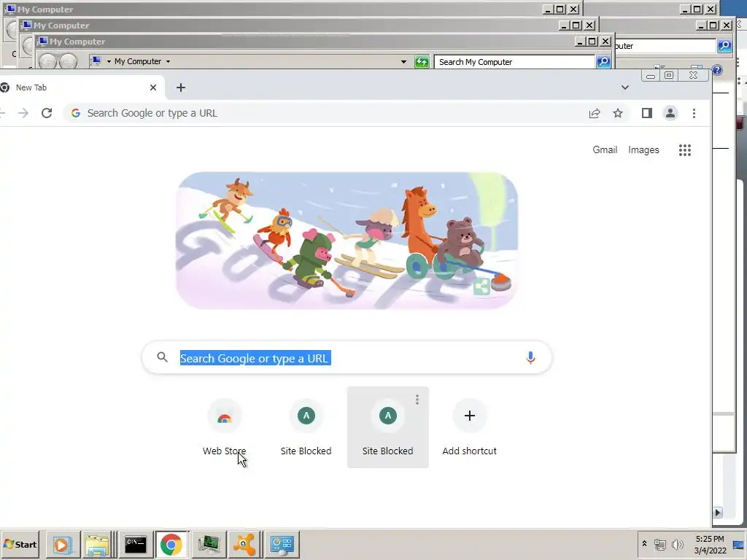Open Command Prompt from taskbar
747x560 pixels.
(x=135, y=544)
